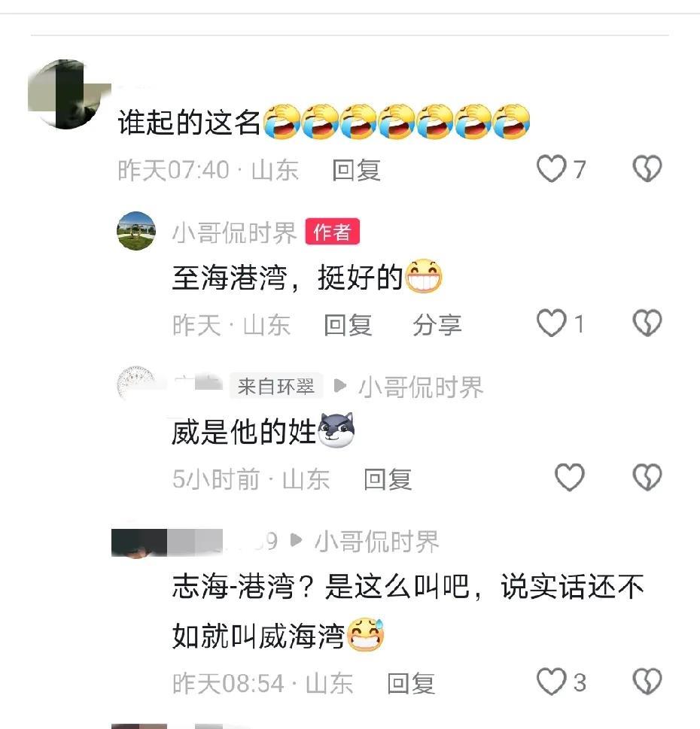Like the comment 谁起的这名 with 7 likes
The height and width of the screenshot is (729, 700).
coord(552,169)
